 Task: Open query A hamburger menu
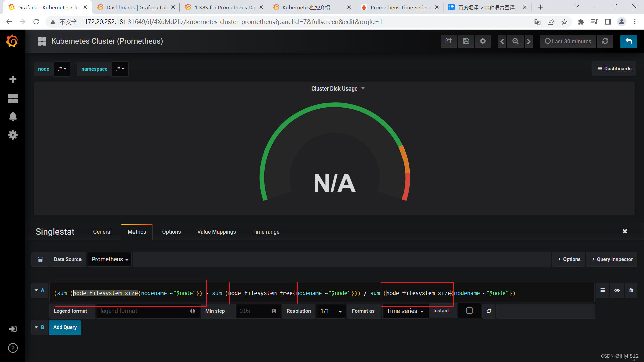pyautogui.click(x=603, y=290)
